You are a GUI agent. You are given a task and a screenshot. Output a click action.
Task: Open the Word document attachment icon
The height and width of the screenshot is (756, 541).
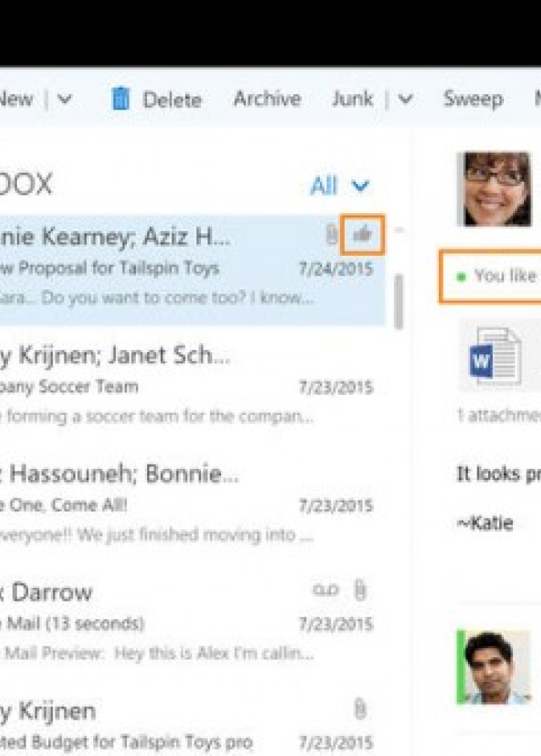(x=495, y=356)
